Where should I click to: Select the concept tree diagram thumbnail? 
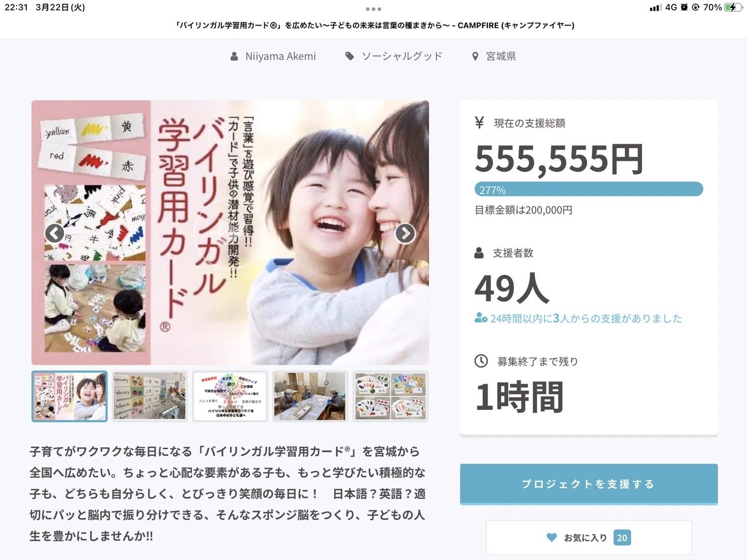pos(230,396)
